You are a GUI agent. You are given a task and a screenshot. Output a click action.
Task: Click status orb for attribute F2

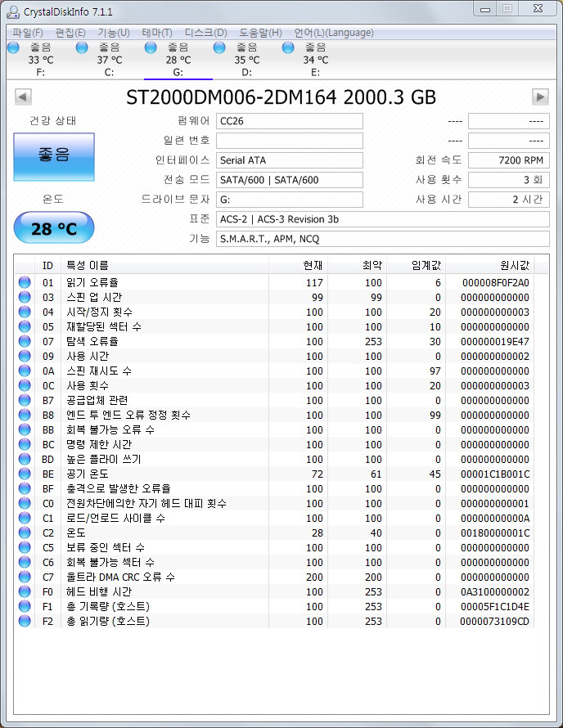click(25, 621)
